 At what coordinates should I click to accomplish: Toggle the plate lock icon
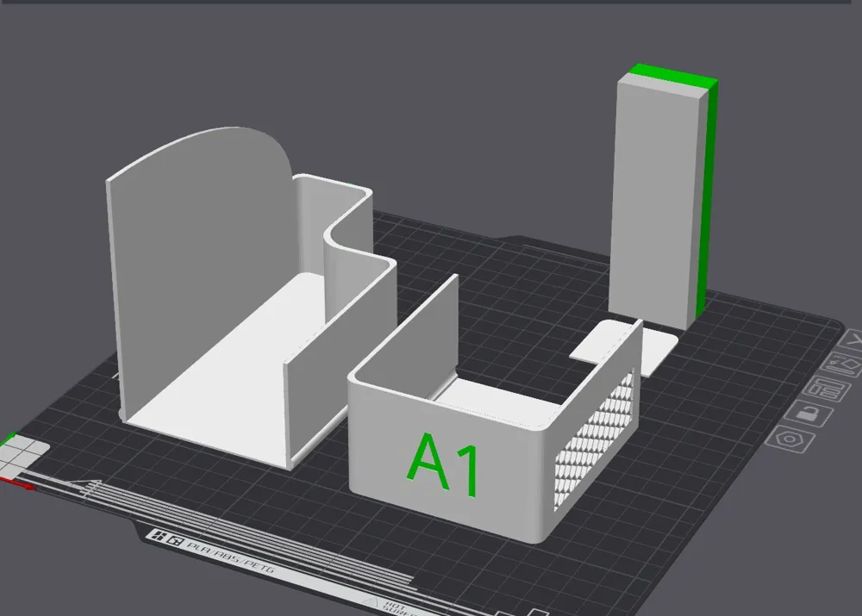(809, 414)
